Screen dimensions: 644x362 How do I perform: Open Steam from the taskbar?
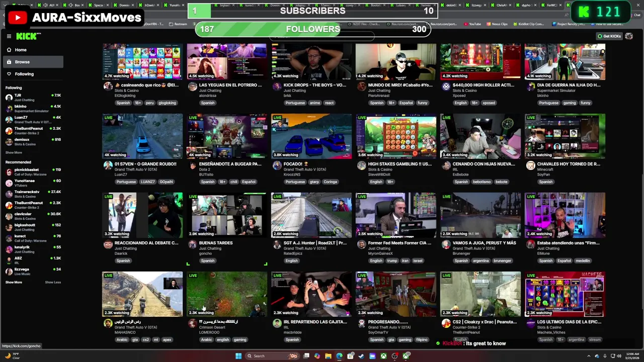coord(361,356)
